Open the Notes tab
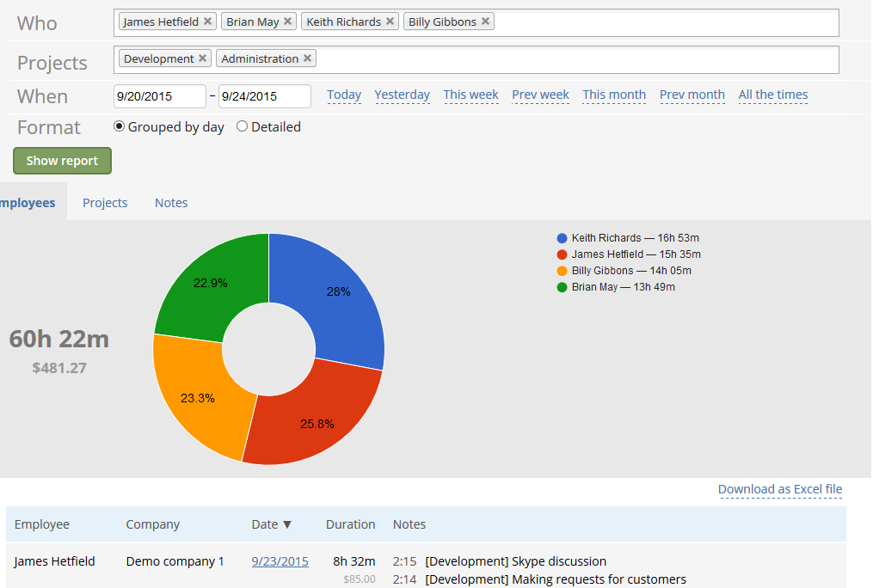873x588 pixels. 171,203
